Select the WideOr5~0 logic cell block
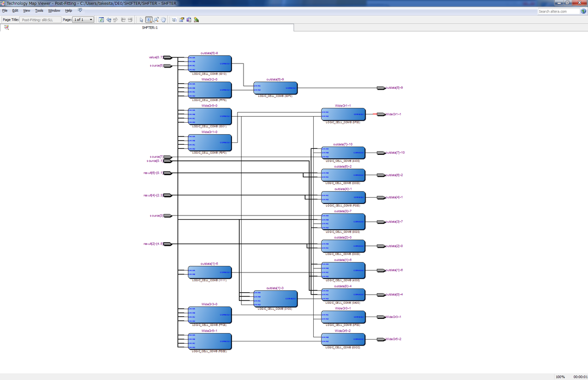This screenshot has height=380, width=588. tap(209, 116)
